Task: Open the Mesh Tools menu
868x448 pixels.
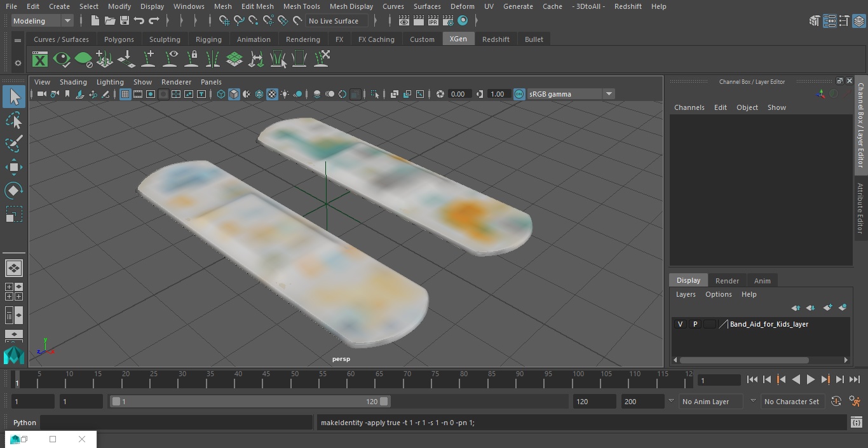Action: click(301, 6)
